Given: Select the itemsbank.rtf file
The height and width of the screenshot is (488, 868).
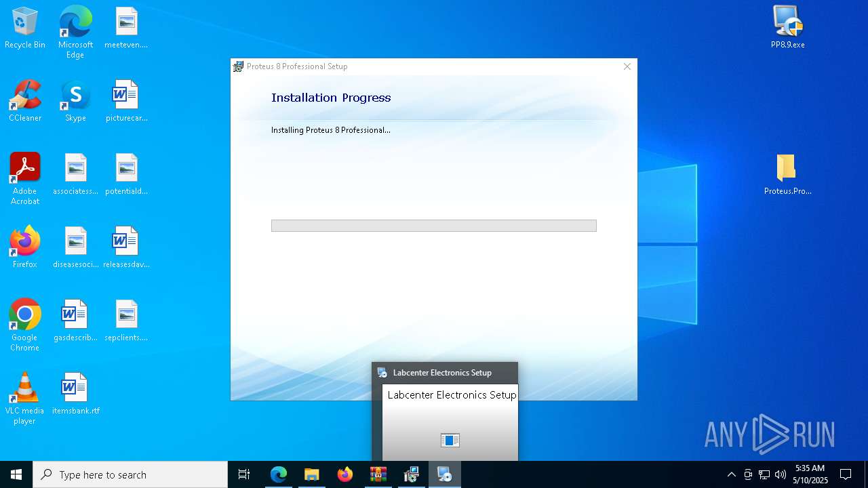Looking at the screenshot, I should (75, 394).
